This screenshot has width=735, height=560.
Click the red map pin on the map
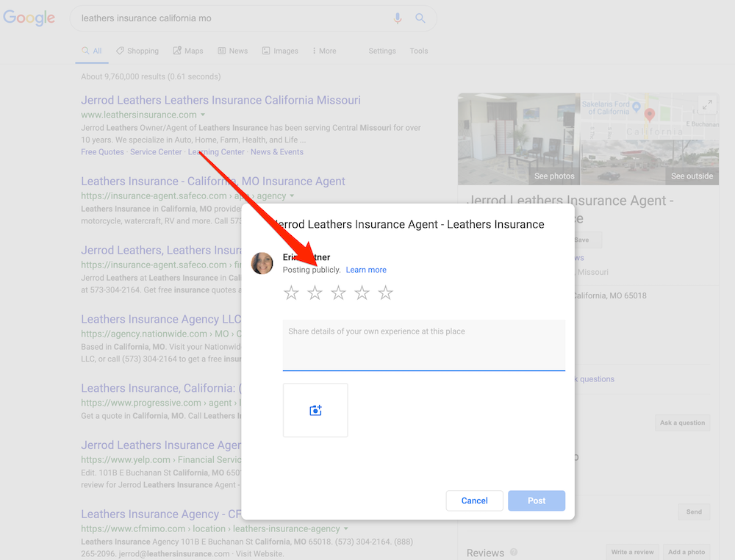(x=649, y=115)
